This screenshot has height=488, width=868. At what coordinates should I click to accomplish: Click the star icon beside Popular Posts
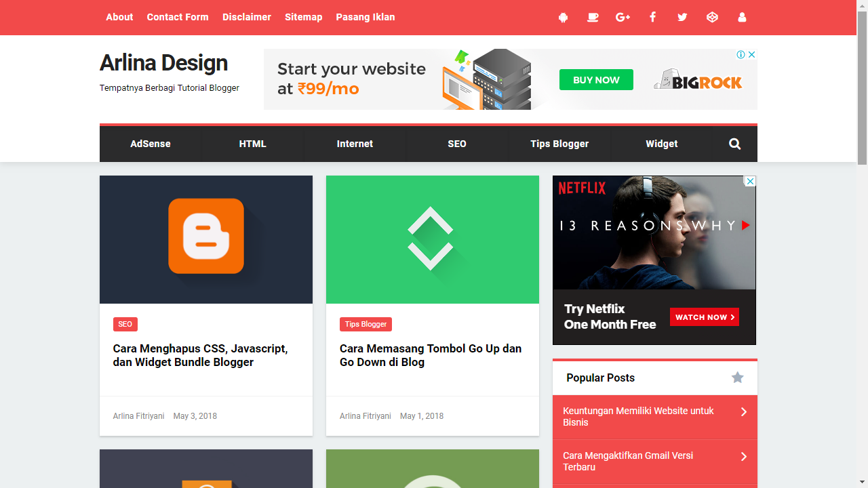(x=738, y=378)
